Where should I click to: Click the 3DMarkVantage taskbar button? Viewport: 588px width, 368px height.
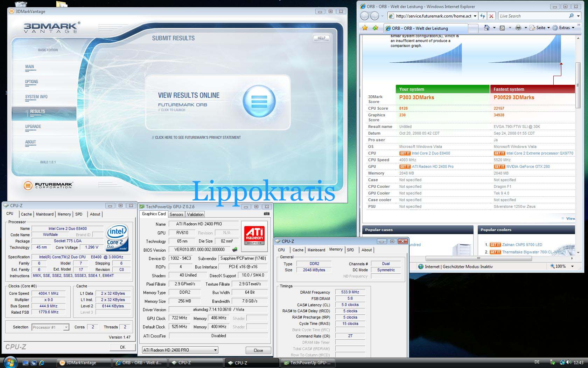coord(84,363)
